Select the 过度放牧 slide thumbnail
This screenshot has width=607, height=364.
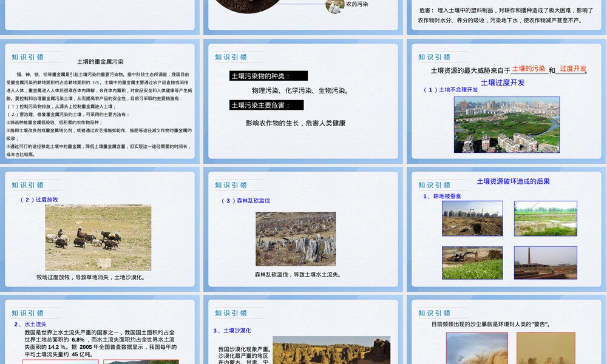(100, 229)
